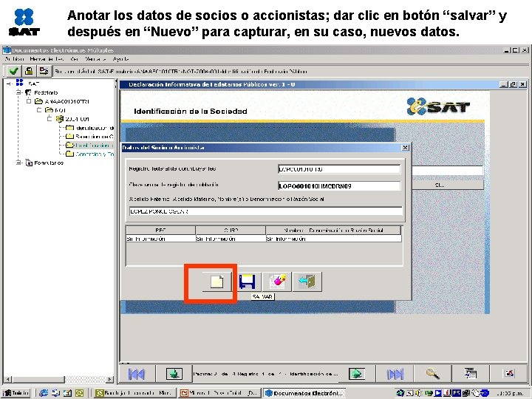Image resolution: width=532 pixels, height=399 pixels.
Task: Click the next record green arrow
Action: pos(357,374)
